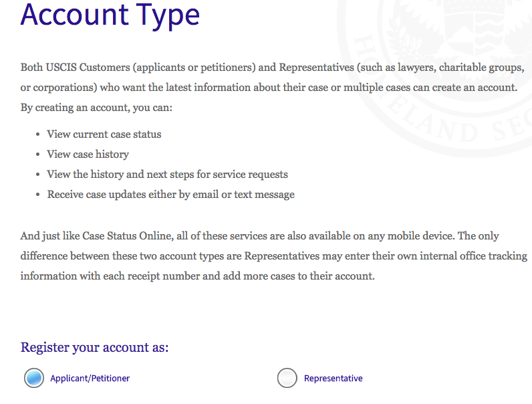
Task: Click the "View case history" bullet item
Action: pos(88,155)
